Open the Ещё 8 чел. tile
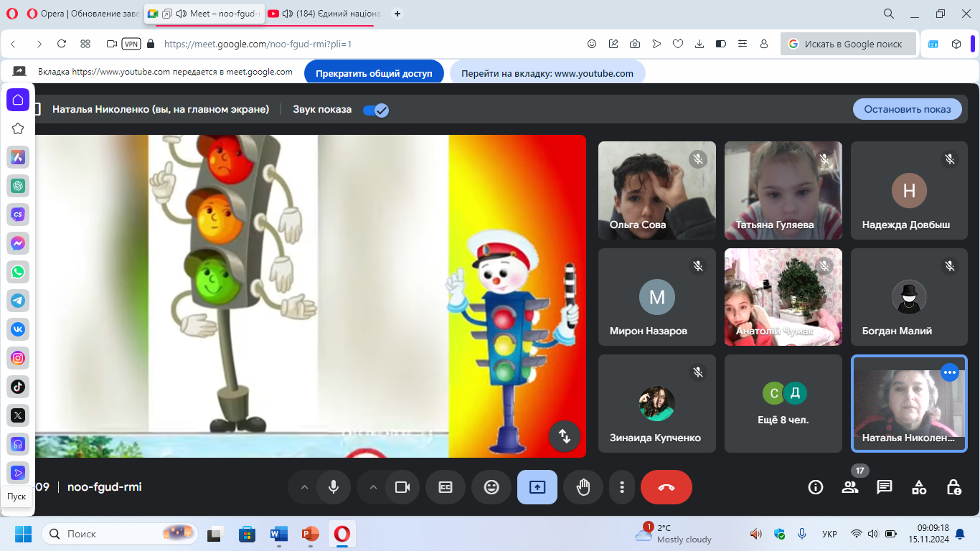Screen dimensions: 980x551 783,403
